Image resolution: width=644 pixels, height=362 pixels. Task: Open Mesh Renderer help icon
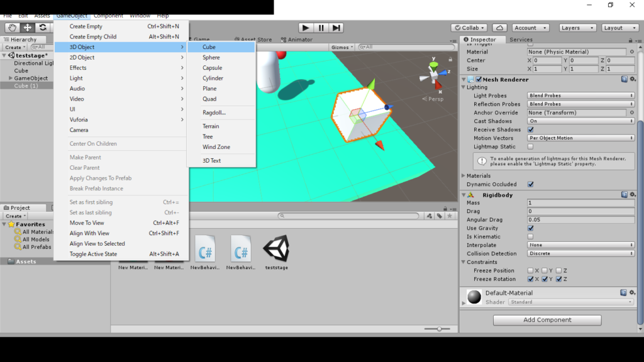click(x=624, y=79)
